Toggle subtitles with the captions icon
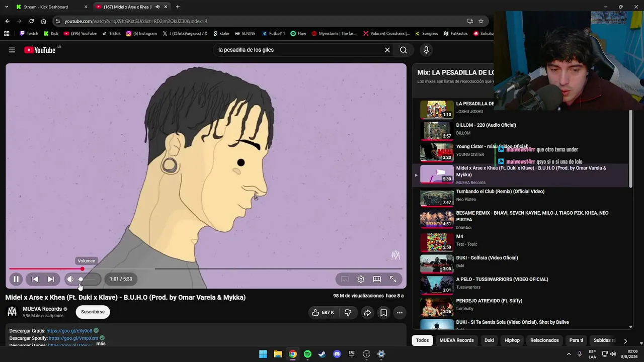The width and height of the screenshot is (644, 362). 345,279
